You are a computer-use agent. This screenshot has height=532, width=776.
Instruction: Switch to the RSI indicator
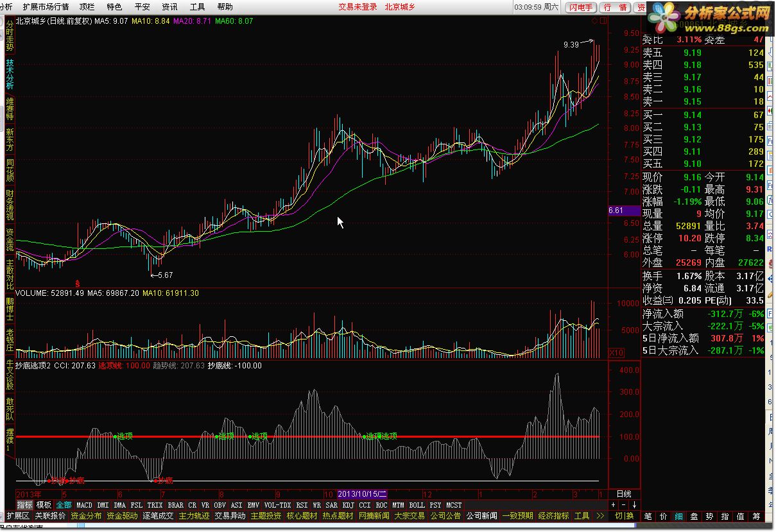click(302, 505)
